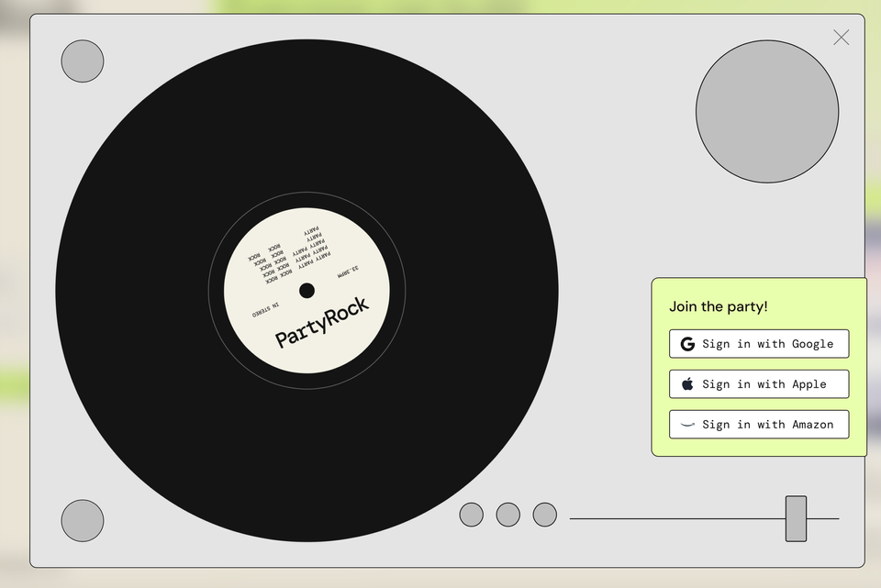Click the "Join the party!" heading
881x588 pixels.
click(x=718, y=306)
